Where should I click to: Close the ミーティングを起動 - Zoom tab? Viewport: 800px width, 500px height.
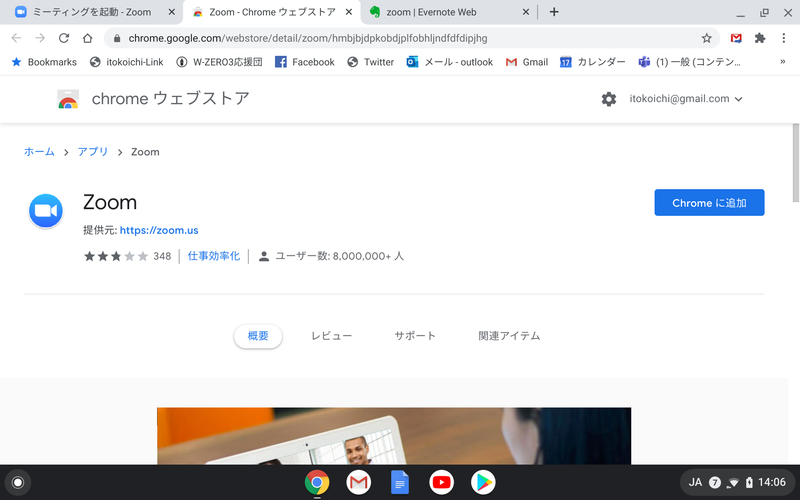172,12
